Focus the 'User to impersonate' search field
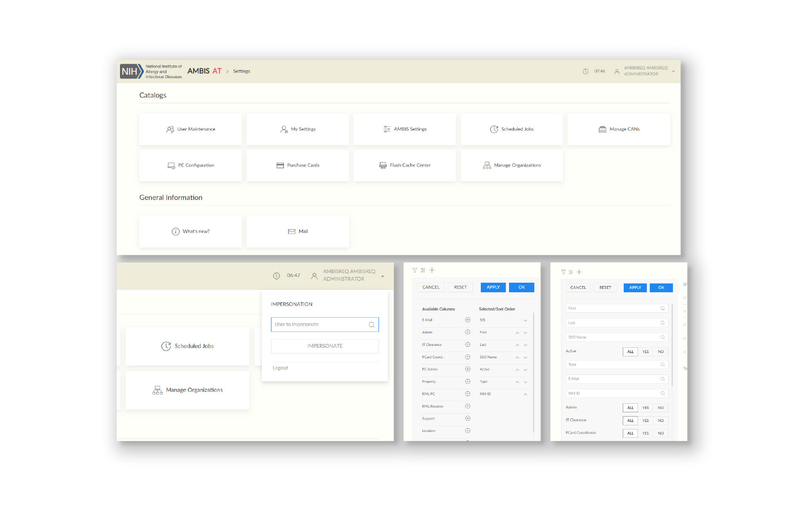This screenshot has height=508, width=812. point(319,324)
